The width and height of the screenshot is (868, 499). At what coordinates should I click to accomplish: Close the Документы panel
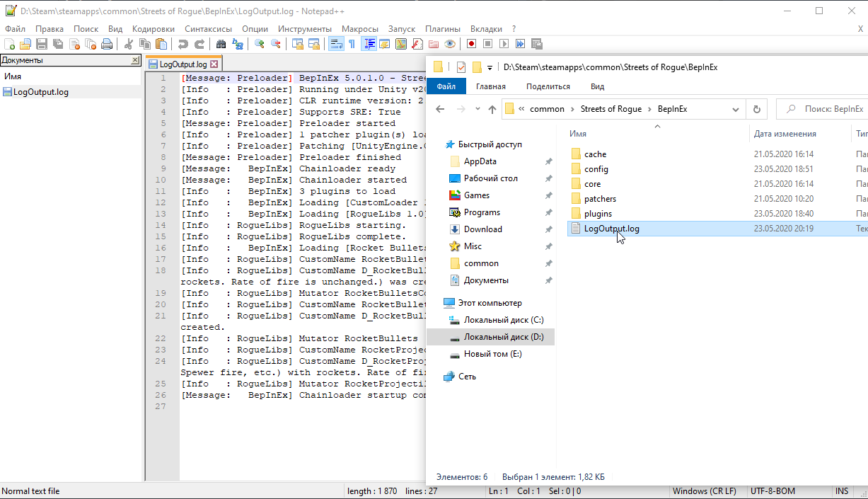point(135,60)
